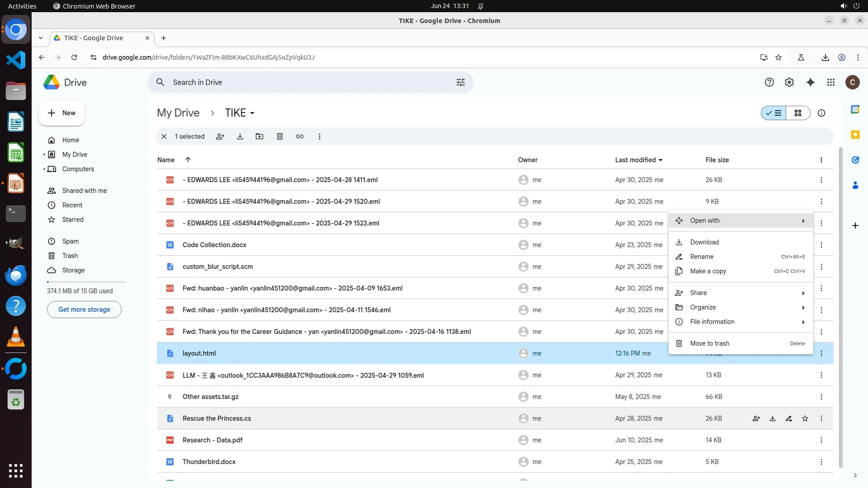Click the storage usage progress bar

coord(86,282)
